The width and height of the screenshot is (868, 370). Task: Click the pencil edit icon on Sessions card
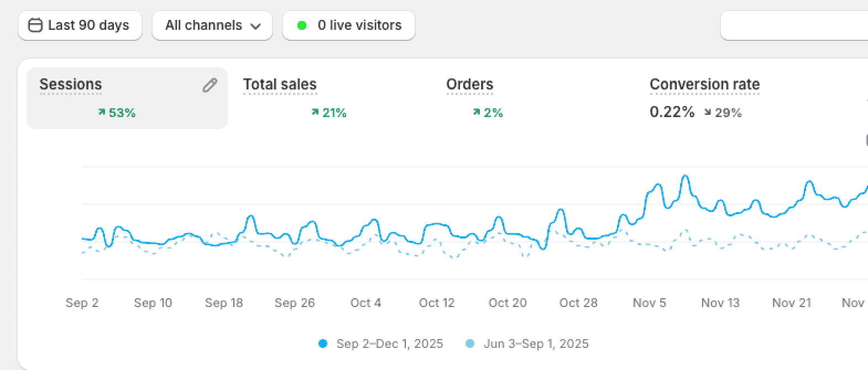point(210,85)
